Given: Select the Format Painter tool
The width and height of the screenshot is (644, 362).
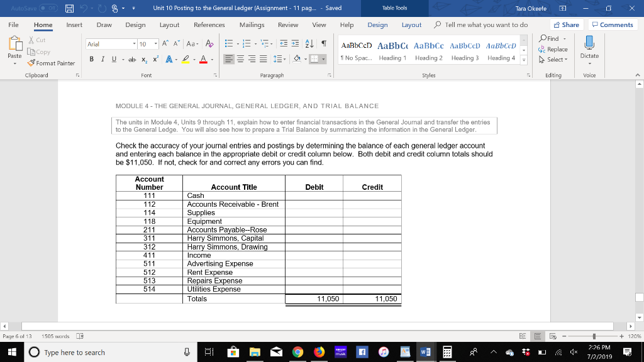Looking at the screenshot, I should pyautogui.click(x=50, y=63).
